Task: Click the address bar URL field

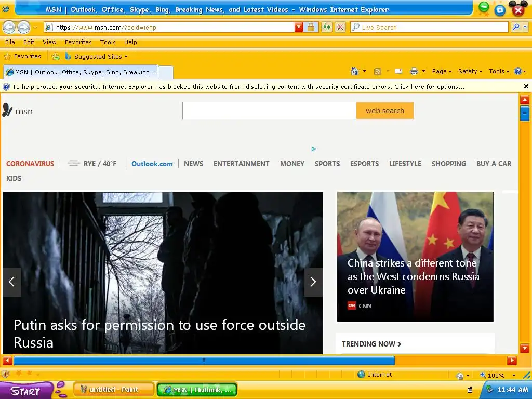Action: tap(170, 28)
